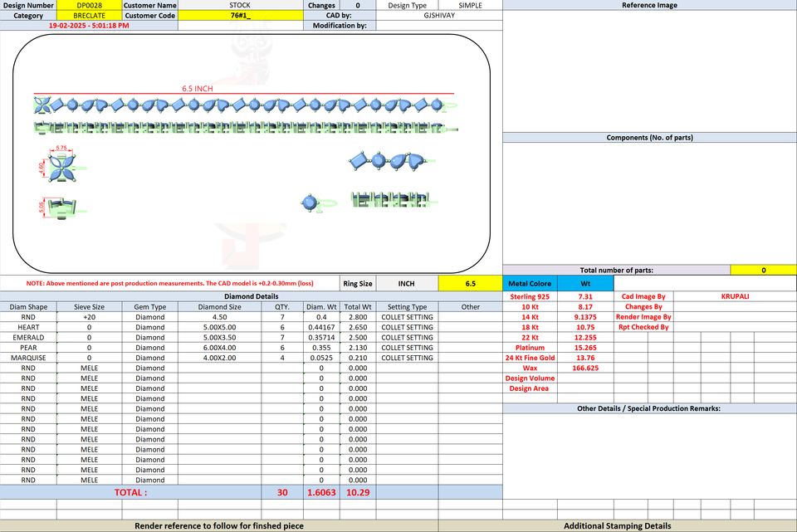The image size is (797, 532).
Task: Select the 5.00X5.00 diamond size cell
Action: point(219,327)
